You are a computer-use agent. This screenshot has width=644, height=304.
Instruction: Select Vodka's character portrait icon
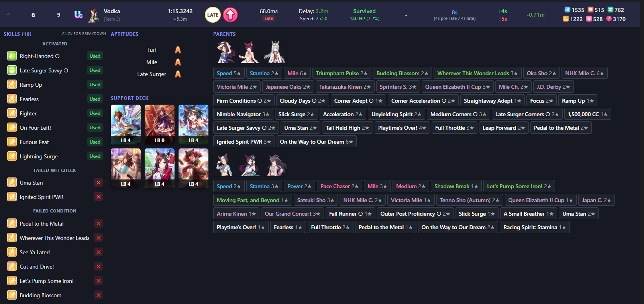pyautogui.click(x=94, y=15)
